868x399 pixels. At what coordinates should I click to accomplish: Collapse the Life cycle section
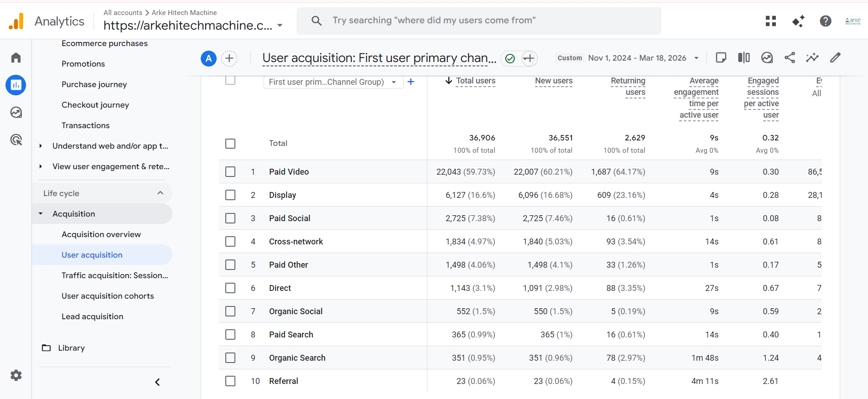click(161, 193)
